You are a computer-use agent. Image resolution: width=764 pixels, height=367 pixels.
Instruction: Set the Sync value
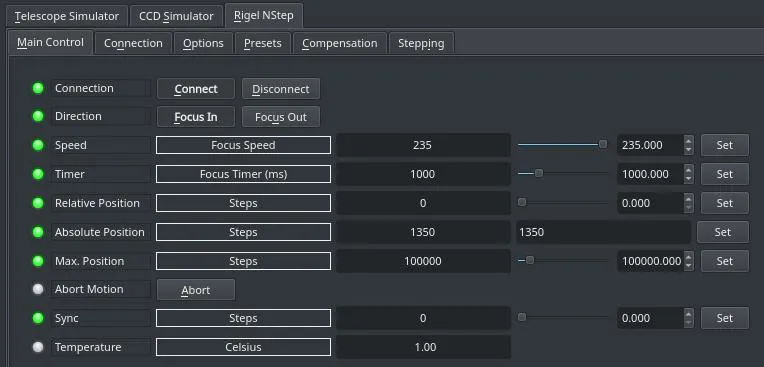click(x=725, y=318)
